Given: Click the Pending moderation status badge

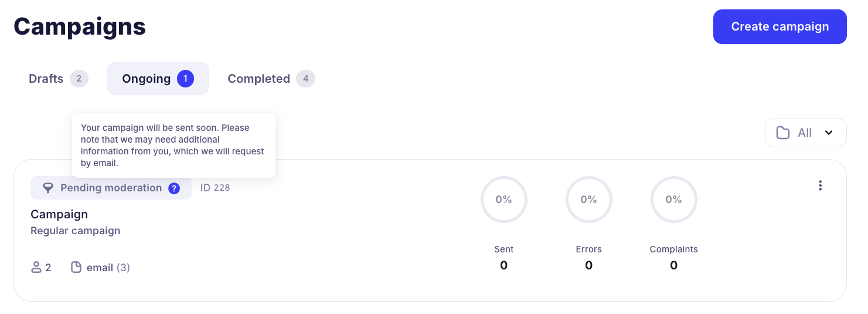Looking at the screenshot, I should tap(111, 188).
